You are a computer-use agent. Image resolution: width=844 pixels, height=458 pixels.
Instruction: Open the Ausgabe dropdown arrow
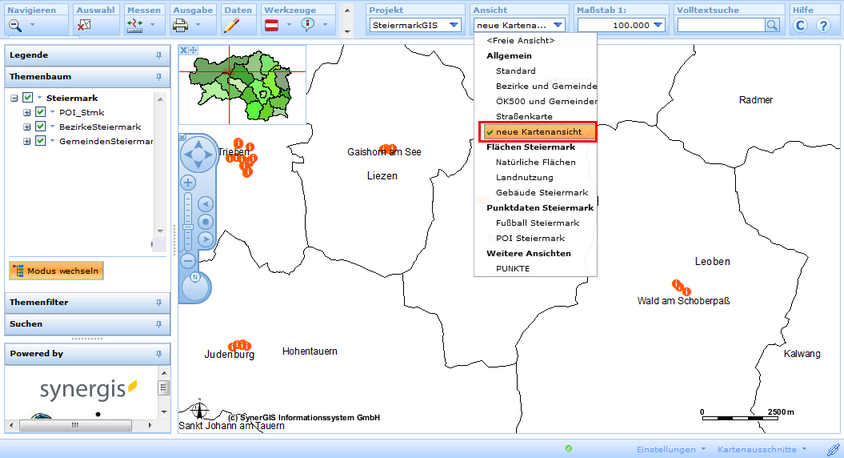[x=198, y=25]
